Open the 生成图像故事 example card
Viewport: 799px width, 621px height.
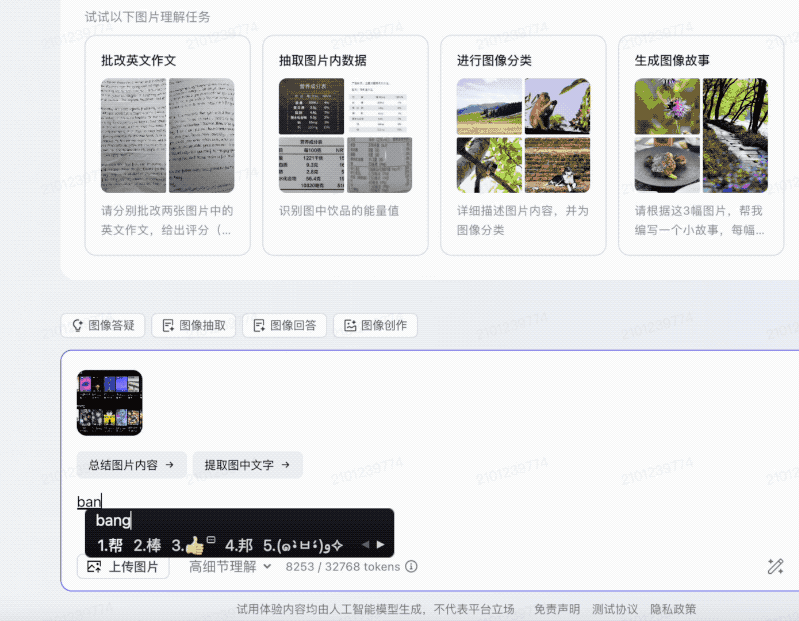pyautogui.click(x=701, y=145)
